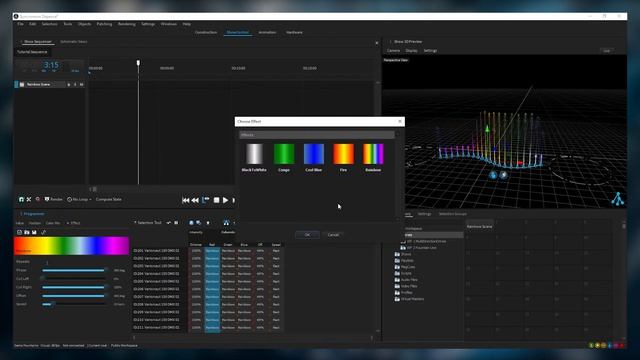Open the Windows menu

[169, 24]
